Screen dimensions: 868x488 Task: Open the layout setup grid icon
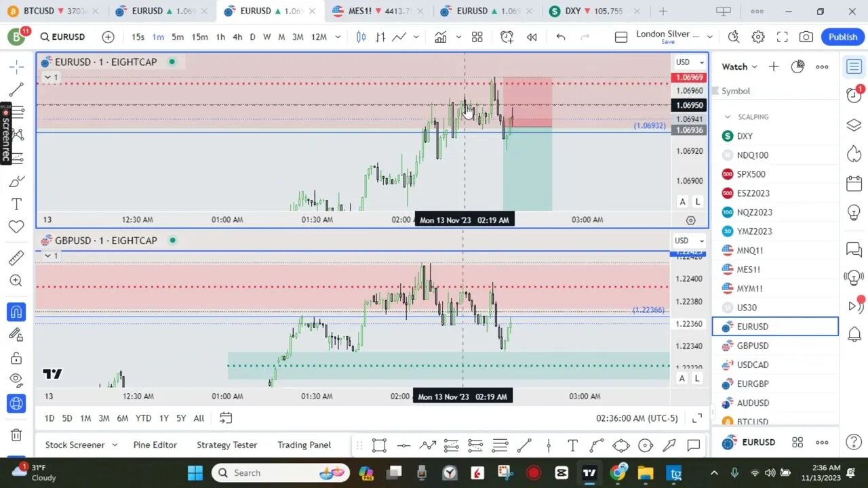point(477,37)
